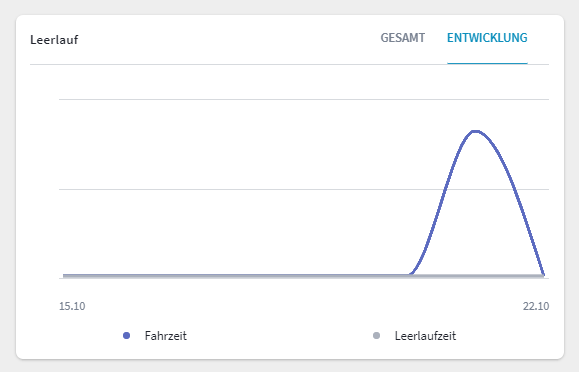Viewport: 579px width, 372px height.
Task: Switch to the GESAMT tab
Action: (402, 38)
